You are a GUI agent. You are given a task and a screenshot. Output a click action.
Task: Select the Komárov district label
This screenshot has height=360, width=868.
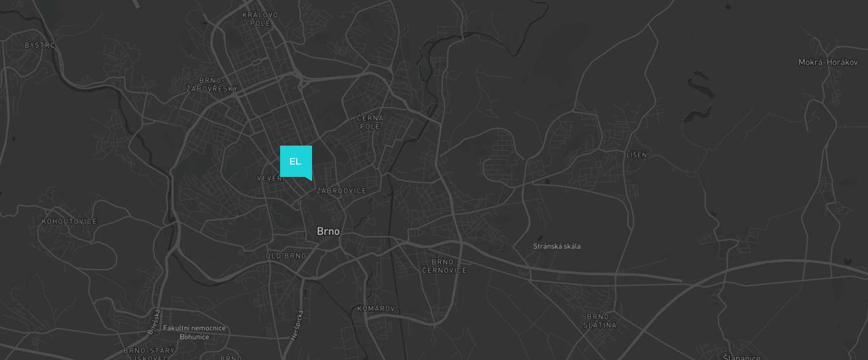(x=376, y=308)
